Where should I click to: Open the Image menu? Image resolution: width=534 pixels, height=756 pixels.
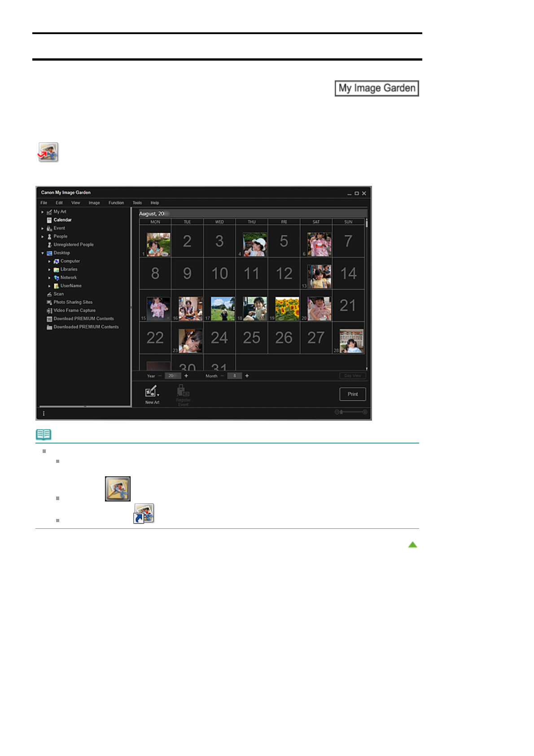tap(94, 203)
